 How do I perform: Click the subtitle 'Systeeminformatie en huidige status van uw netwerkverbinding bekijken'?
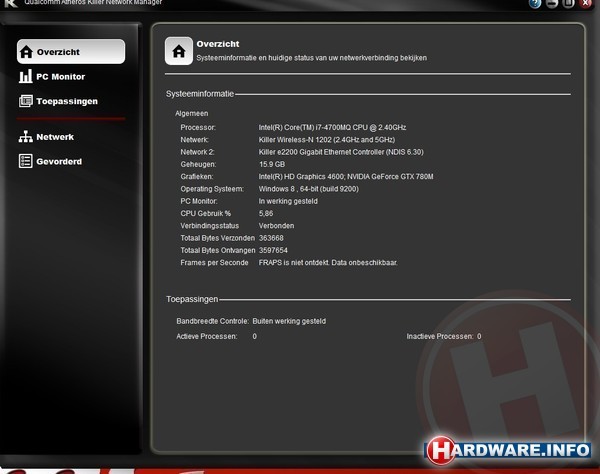point(311,58)
